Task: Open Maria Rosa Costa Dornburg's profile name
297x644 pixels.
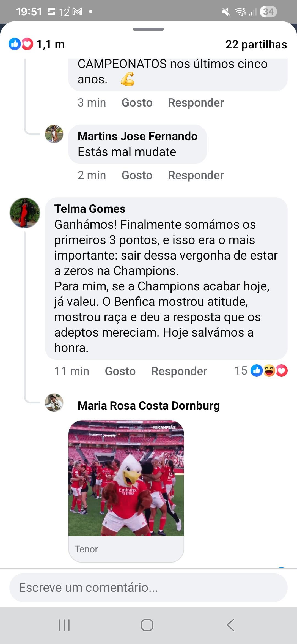Action: (x=148, y=406)
